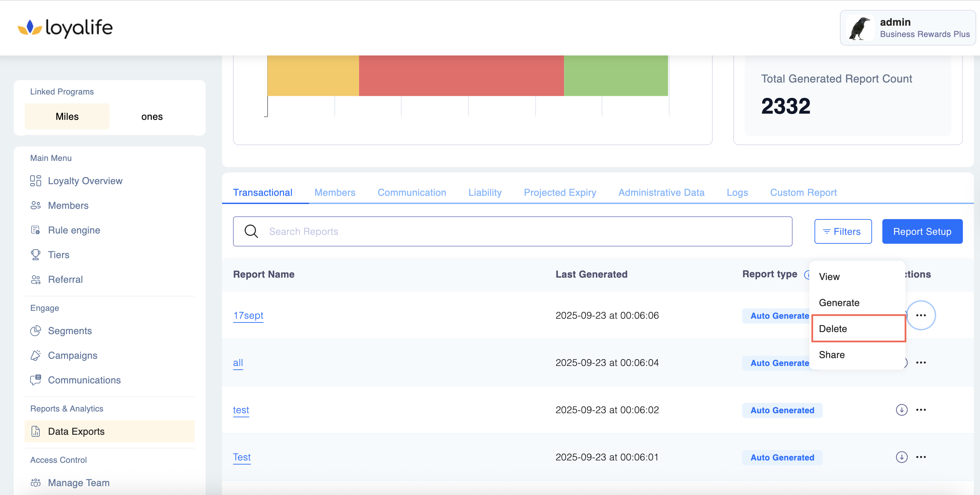Click the Campaigns megaphone icon
Image resolution: width=980 pixels, height=495 pixels.
(35, 355)
